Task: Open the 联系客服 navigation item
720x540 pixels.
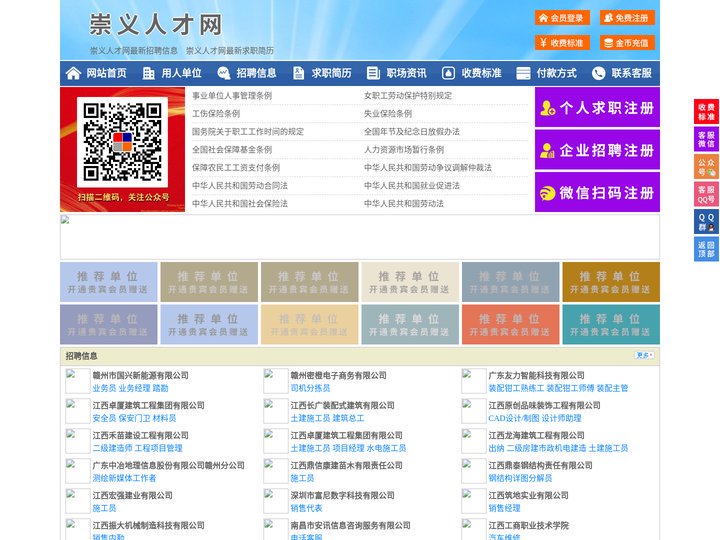Action: (631, 73)
